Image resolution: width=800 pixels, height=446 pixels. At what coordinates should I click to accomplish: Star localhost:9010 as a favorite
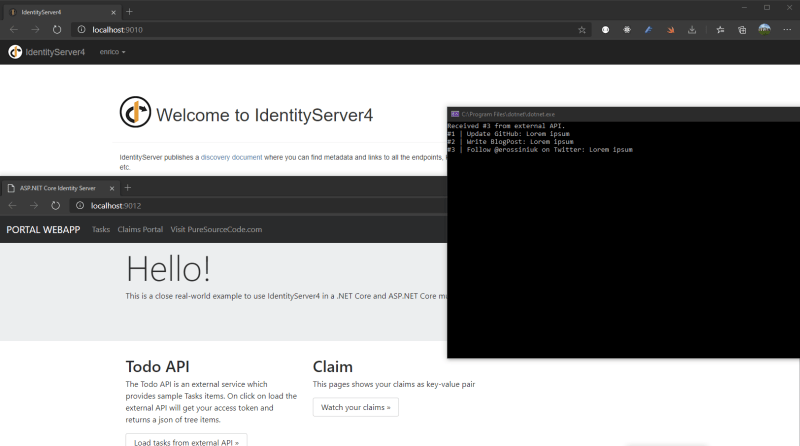[582, 30]
